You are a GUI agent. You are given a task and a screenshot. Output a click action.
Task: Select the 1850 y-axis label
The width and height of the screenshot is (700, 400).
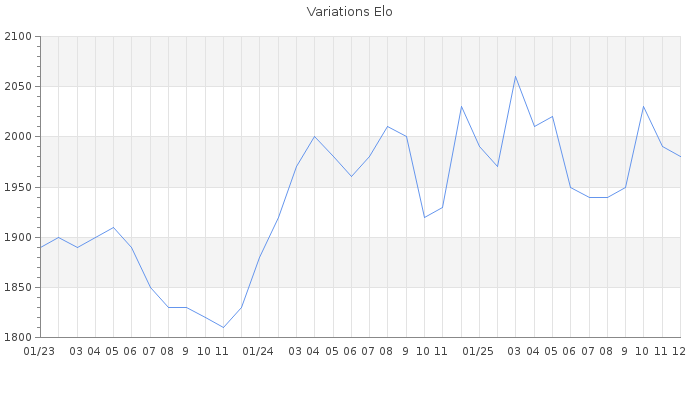17,287
